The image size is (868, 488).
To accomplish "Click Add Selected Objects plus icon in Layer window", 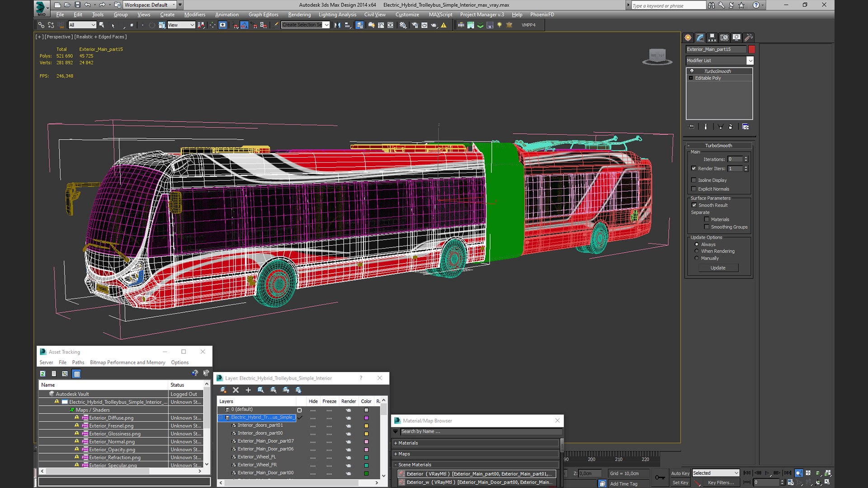I will click(248, 390).
